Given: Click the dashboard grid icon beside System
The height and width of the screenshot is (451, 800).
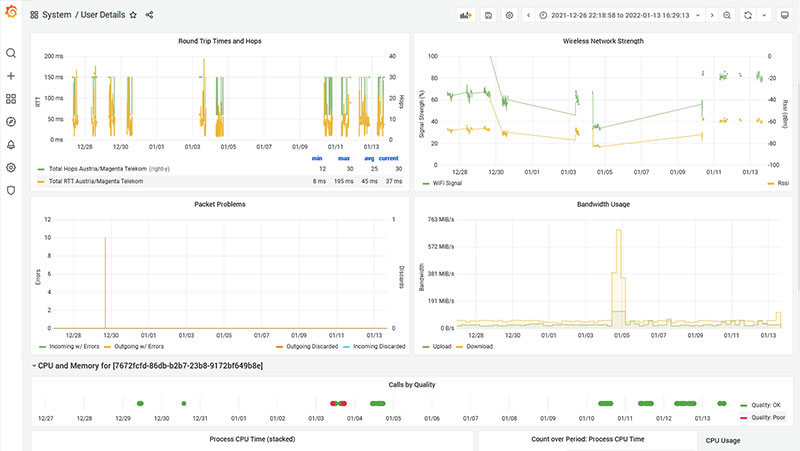Looking at the screenshot, I should point(34,15).
